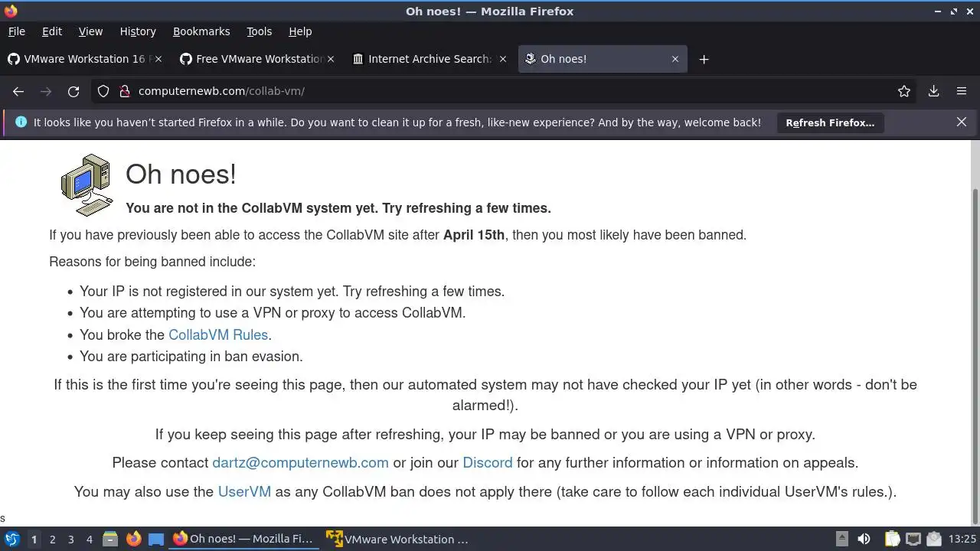The width and height of the screenshot is (980, 551).
Task: Click the info icon in notification bar
Action: [x=21, y=122]
